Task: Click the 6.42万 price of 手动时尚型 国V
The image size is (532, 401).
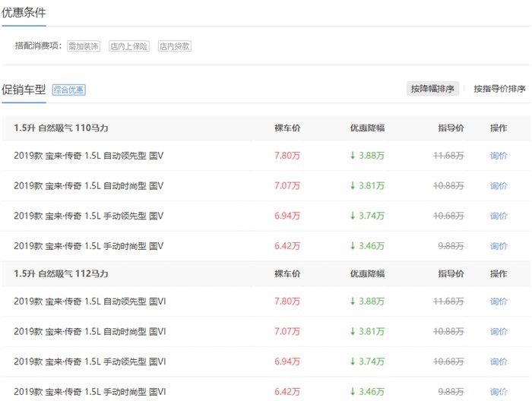Action: point(287,246)
